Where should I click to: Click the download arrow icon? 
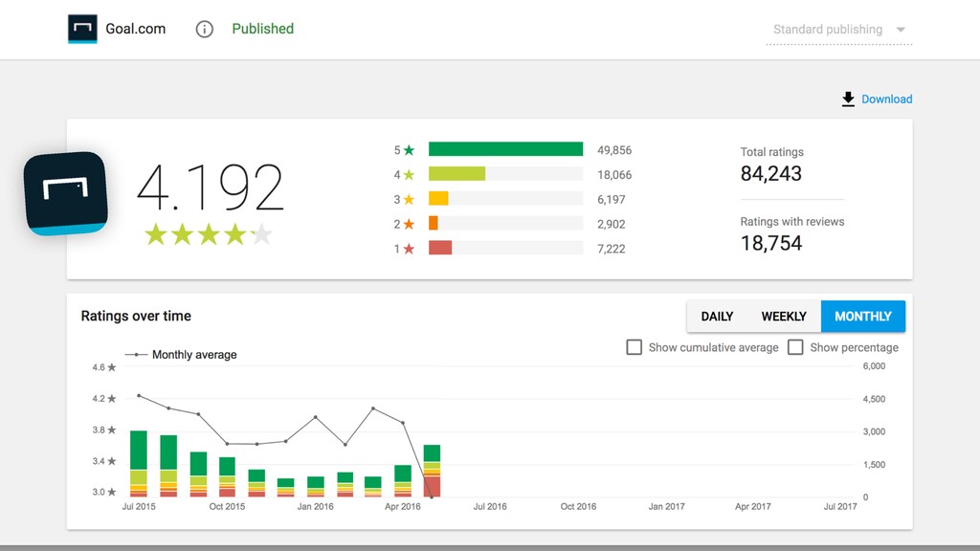[x=848, y=99]
